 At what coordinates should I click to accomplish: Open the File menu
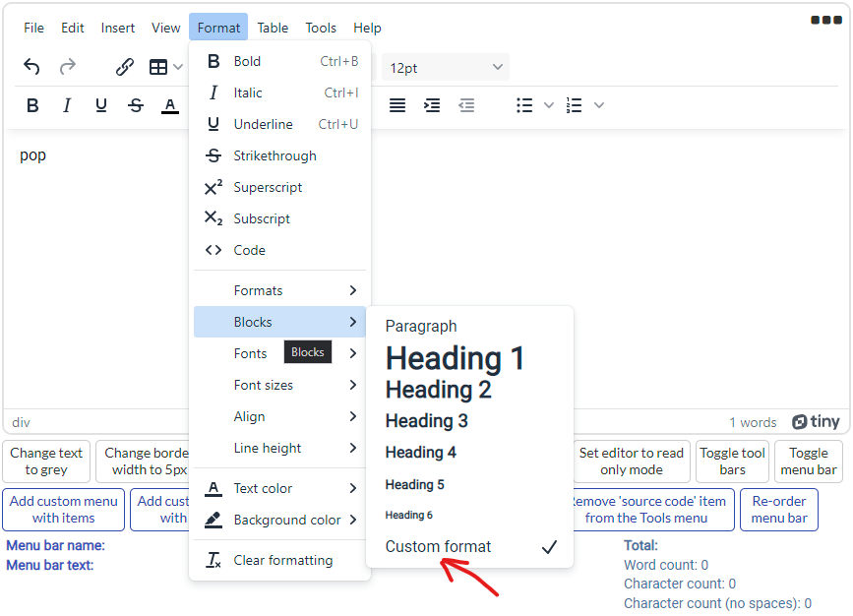(33, 28)
